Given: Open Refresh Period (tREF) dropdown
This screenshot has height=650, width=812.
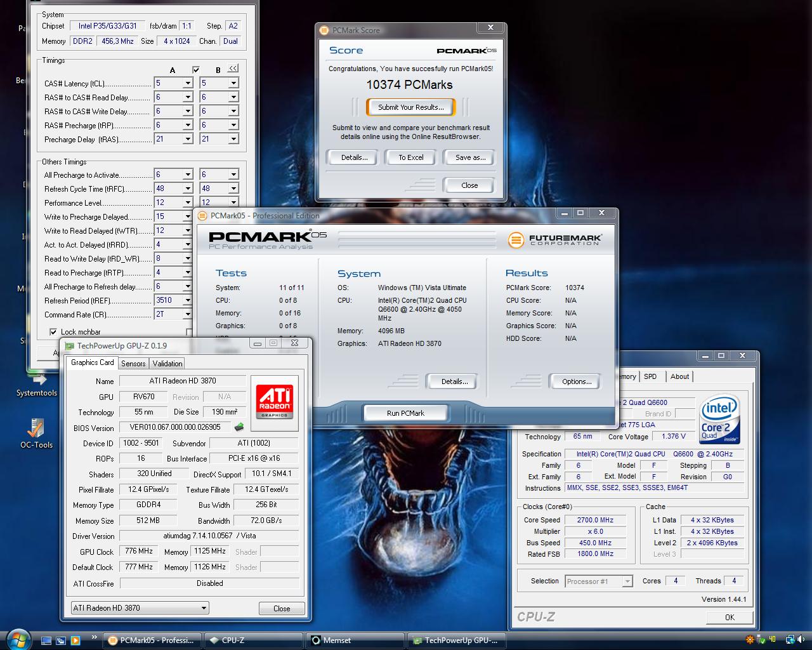Looking at the screenshot, I should pyautogui.click(x=187, y=300).
